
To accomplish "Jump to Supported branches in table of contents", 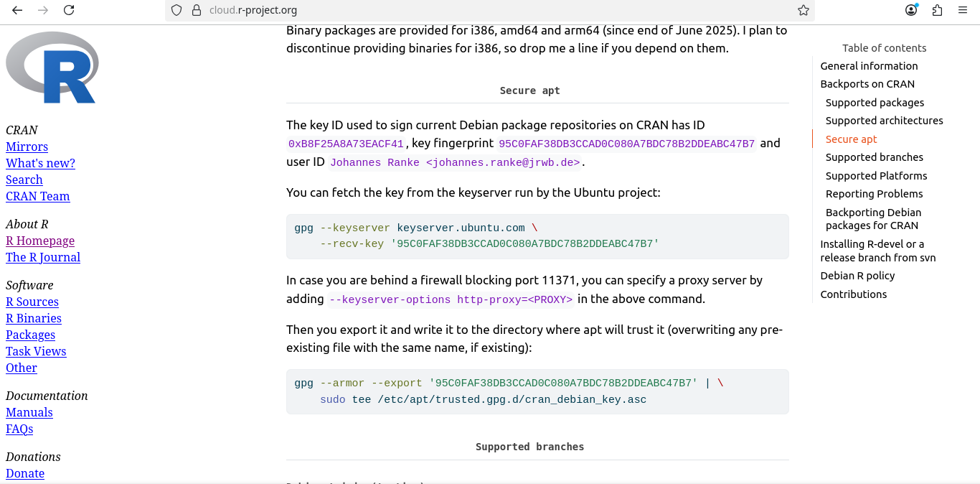I will click(x=874, y=157).
